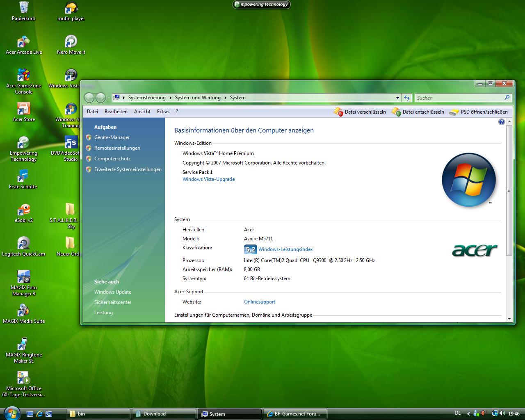The width and height of the screenshot is (525, 420).
Task: Open Erweiterte Systemeinstellungen link
Action: [x=128, y=169]
